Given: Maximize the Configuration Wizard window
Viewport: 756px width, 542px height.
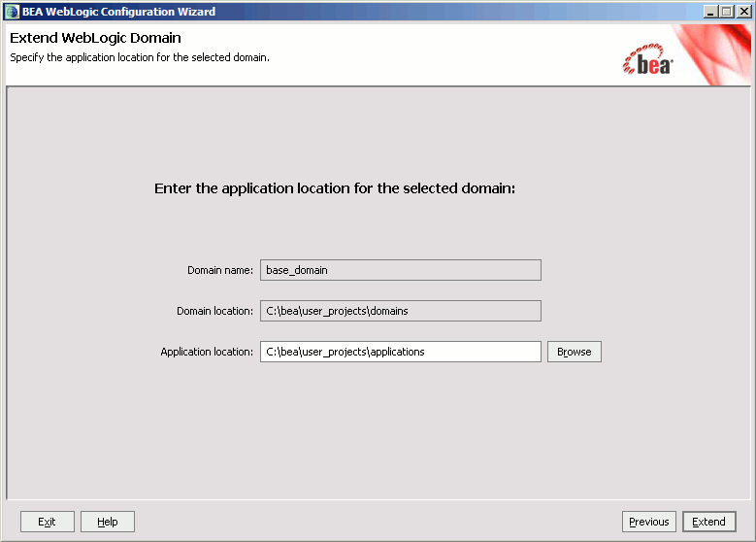Looking at the screenshot, I should tap(726, 12).
